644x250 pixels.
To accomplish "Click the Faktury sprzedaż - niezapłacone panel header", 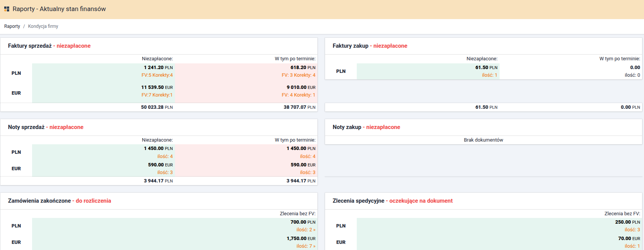I will [x=49, y=46].
